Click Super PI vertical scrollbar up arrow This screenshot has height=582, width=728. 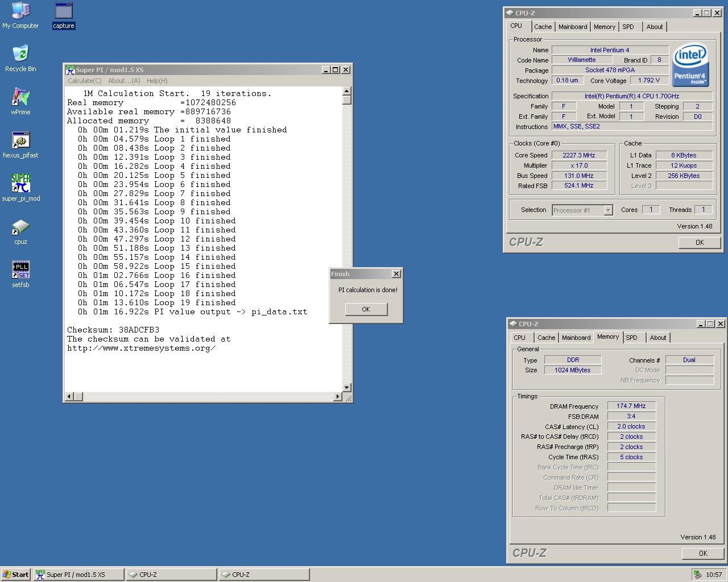(x=346, y=92)
